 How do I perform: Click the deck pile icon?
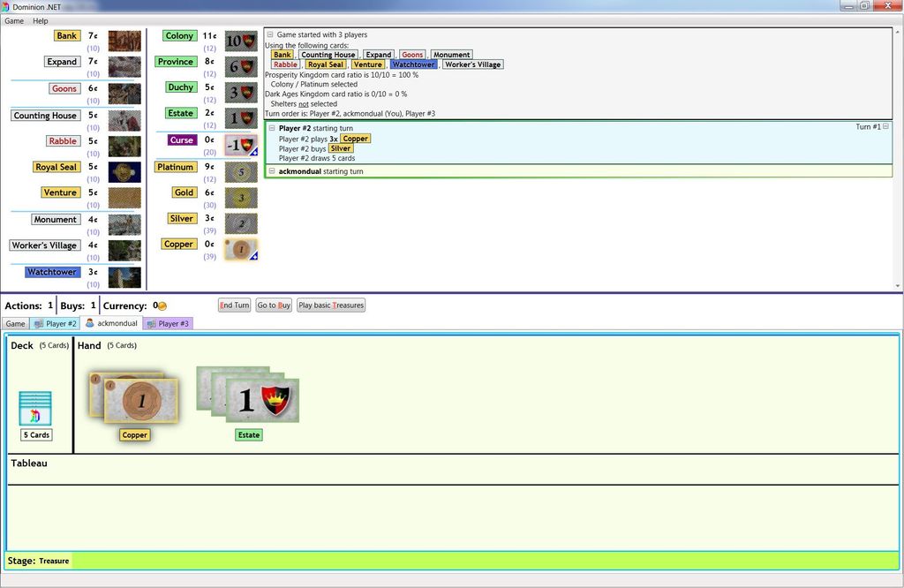[35, 408]
